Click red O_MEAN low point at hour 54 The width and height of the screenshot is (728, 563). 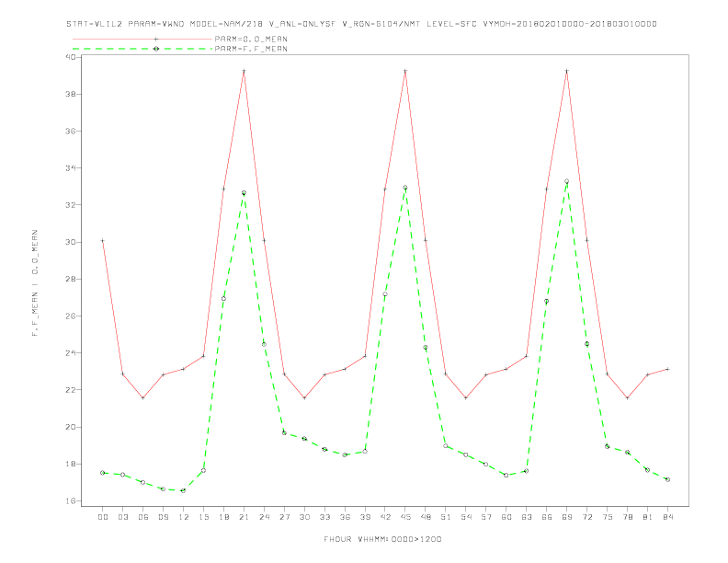coord(466,398)
